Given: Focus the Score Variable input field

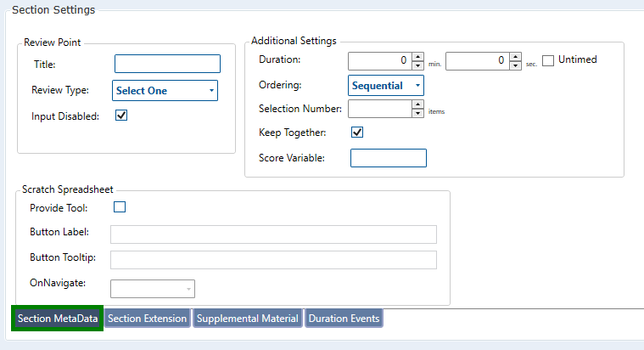Looking at the screenshot, I should pyautogui.click(x=388, y=158).
